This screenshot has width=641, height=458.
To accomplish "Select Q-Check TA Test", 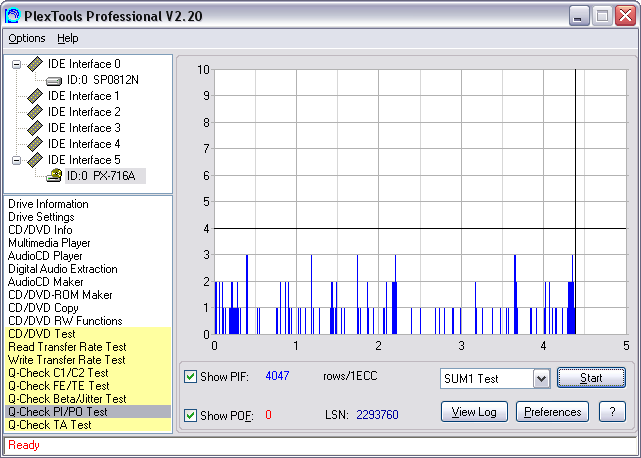I will pos(88,425).
